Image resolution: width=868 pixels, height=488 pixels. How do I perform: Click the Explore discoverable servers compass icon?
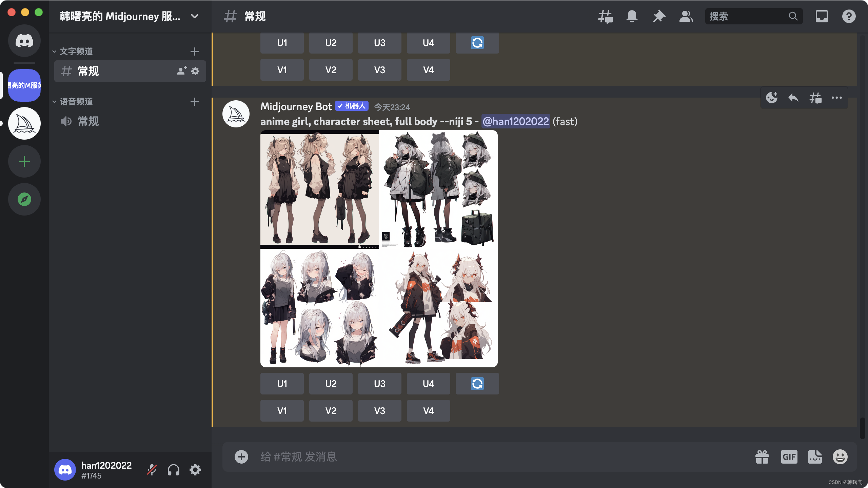24,199
